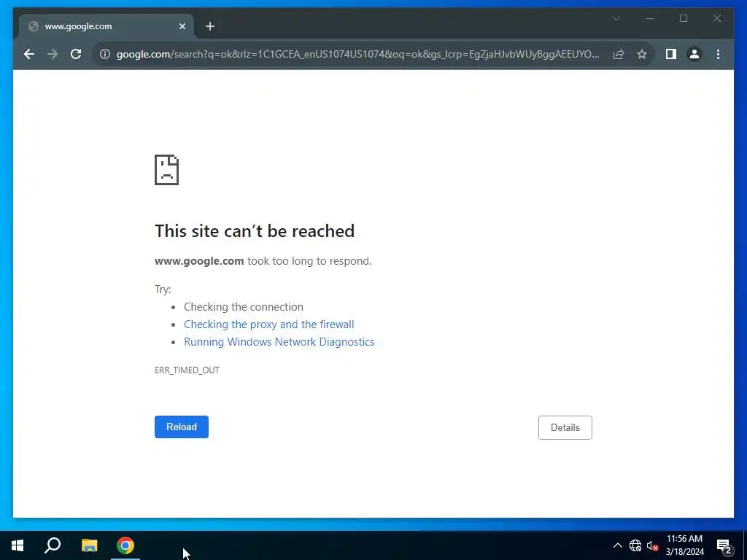The image size is (747, 560).
Task: Open the Windows Start menu
Action: pyautogui.click(x=18, y=545)
